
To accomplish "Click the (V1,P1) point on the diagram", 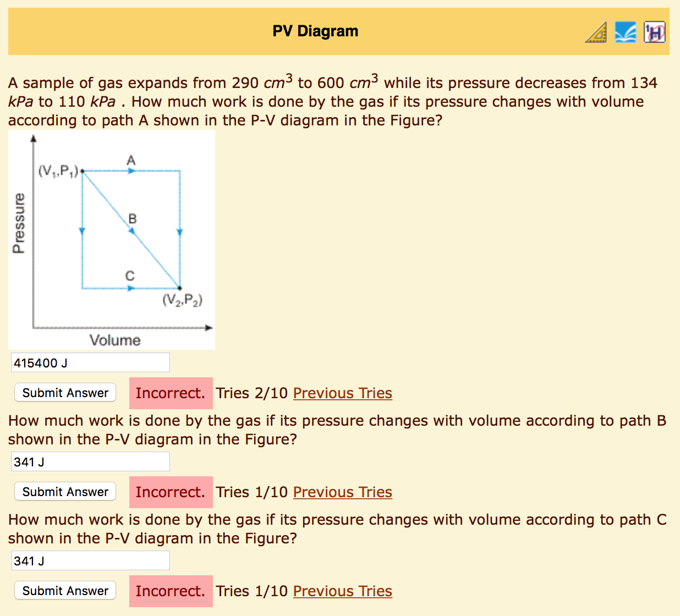I will (x=83, y=171).
